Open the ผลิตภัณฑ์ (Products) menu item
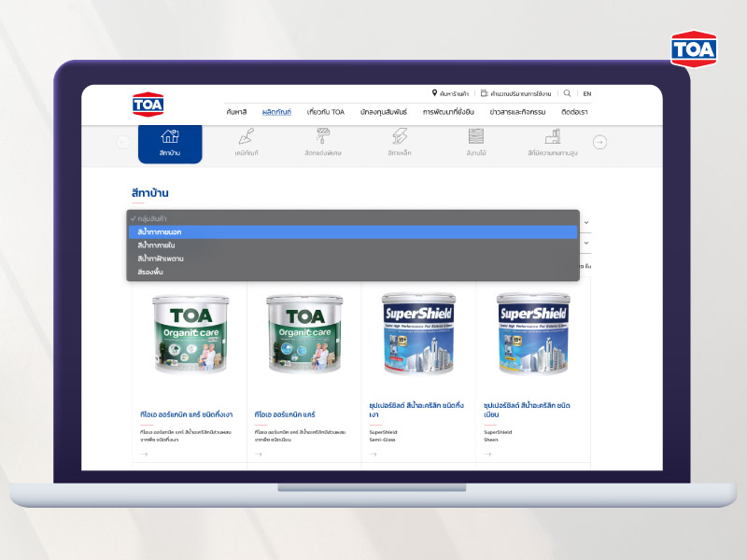Image resolution: width=747 pixels, height=560 pixels. (276, 112)
